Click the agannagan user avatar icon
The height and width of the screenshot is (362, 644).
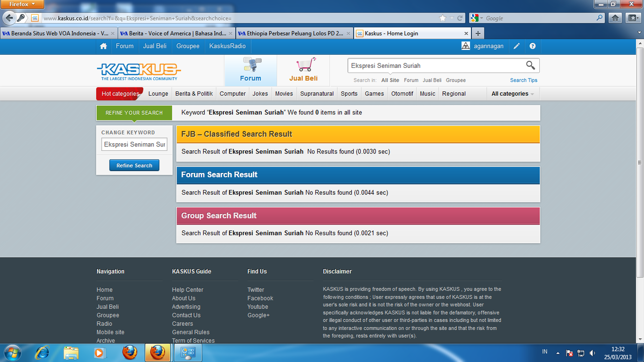(x=466, y=46)
